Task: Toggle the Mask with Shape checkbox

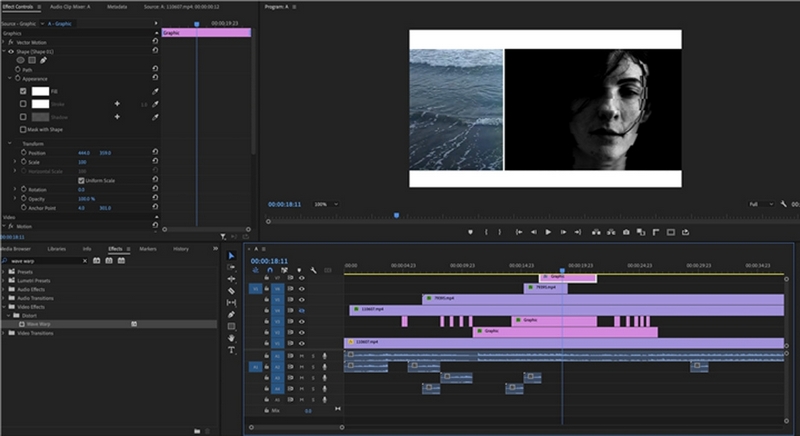Action: coord(23,129)
